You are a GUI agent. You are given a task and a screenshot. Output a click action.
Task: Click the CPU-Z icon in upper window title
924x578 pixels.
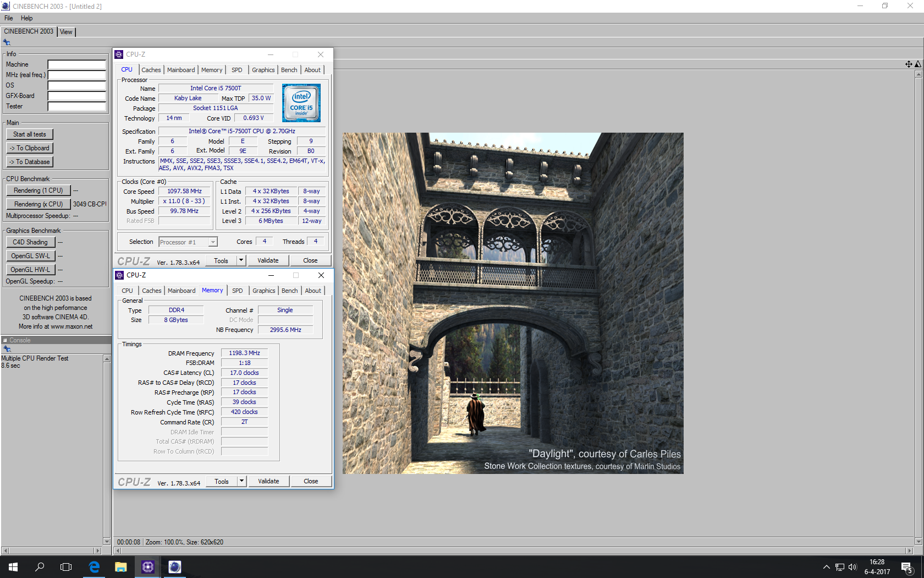click(119, 54)
